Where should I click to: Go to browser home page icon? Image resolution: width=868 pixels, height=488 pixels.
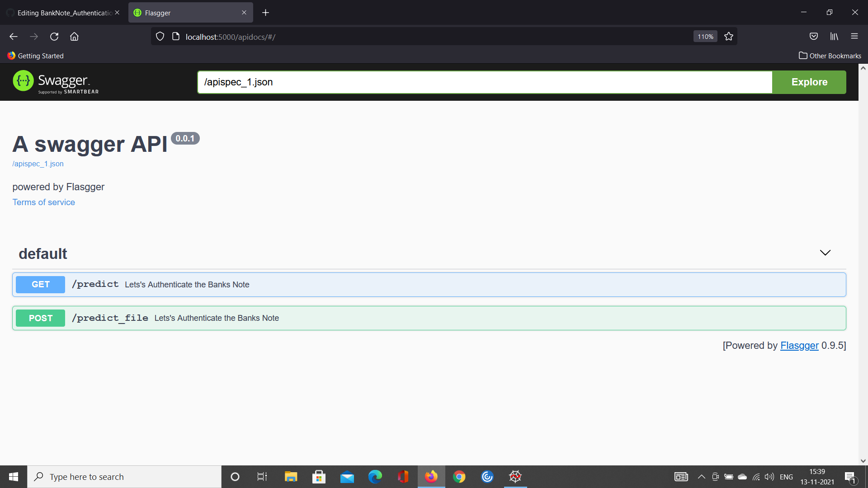[74, 37]
